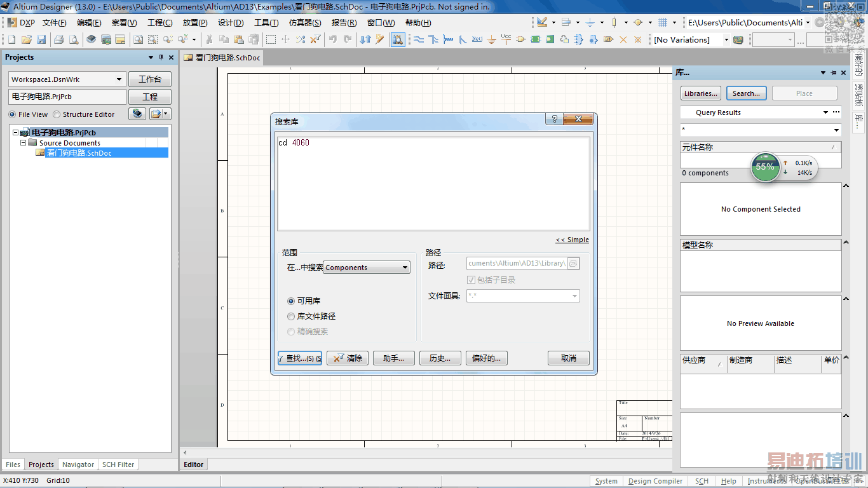
Task: Click the Search... button in library panel
Action: (x=747, y=93)
